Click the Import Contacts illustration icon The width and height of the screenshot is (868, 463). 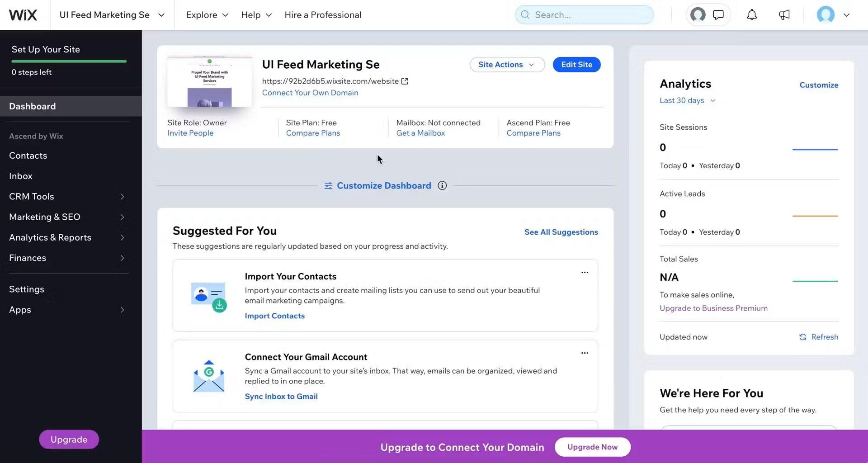[209, 297]
